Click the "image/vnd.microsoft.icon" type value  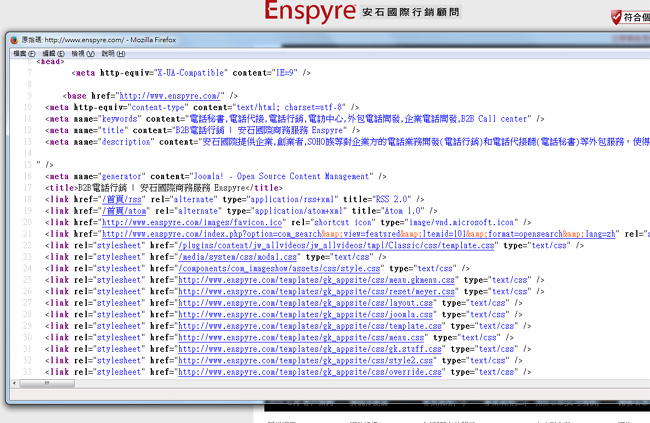(462, 223)
